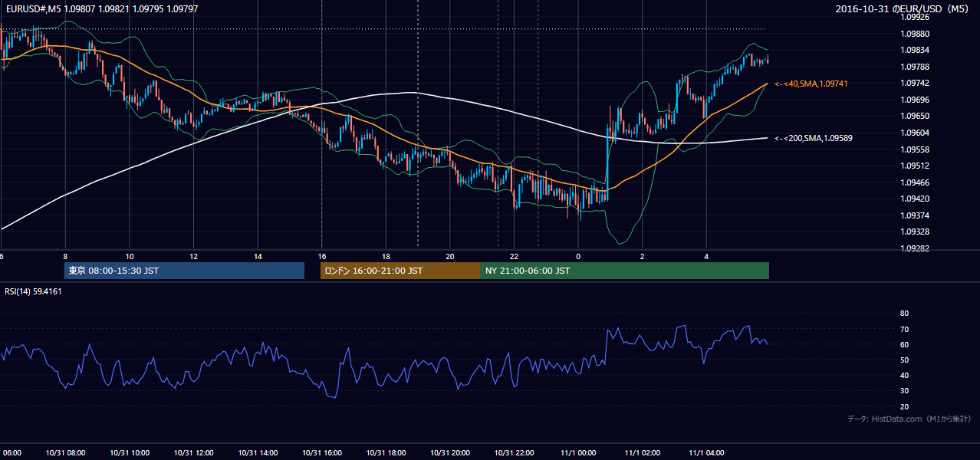
Task: Click the RSI 60 level label
Action: click(x=904, y=344)
